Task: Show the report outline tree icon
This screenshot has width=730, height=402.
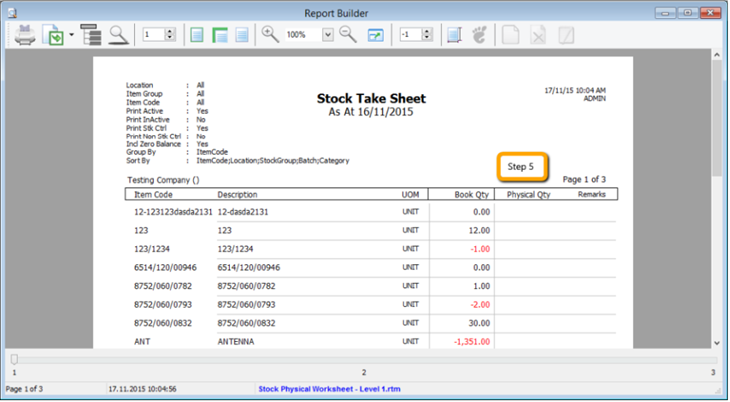Action: pos(92,35)
